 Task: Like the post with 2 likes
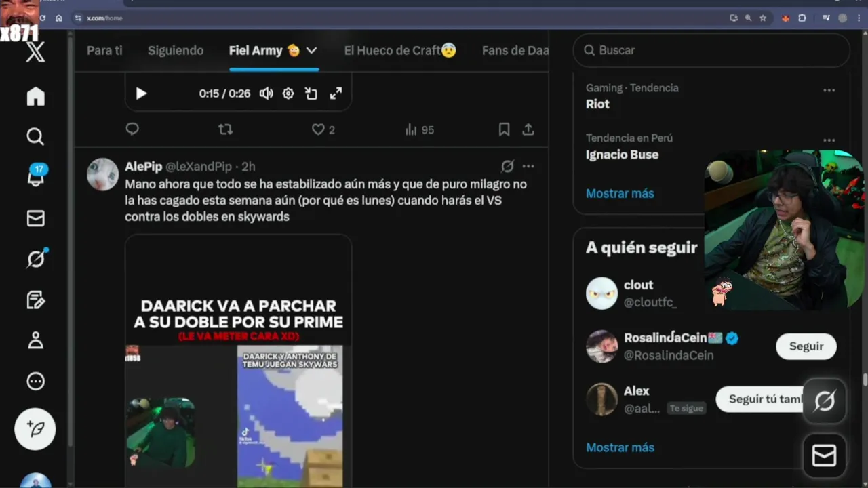[323, 129]
